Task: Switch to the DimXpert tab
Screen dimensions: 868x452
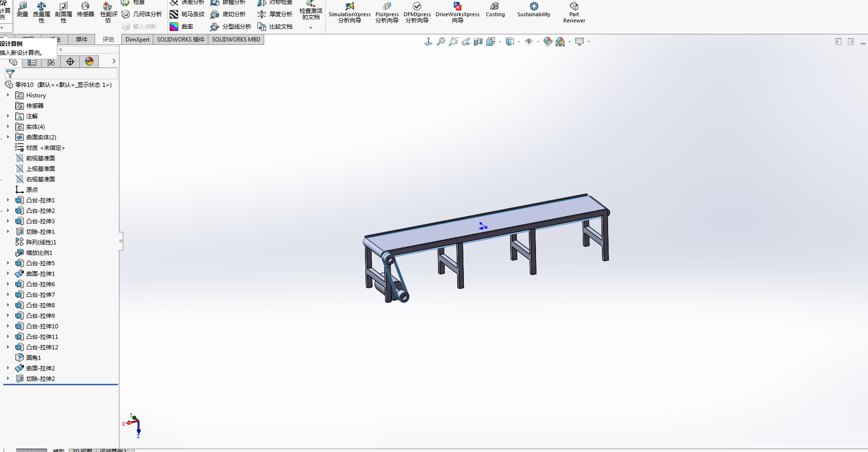Action: [137, 40]
